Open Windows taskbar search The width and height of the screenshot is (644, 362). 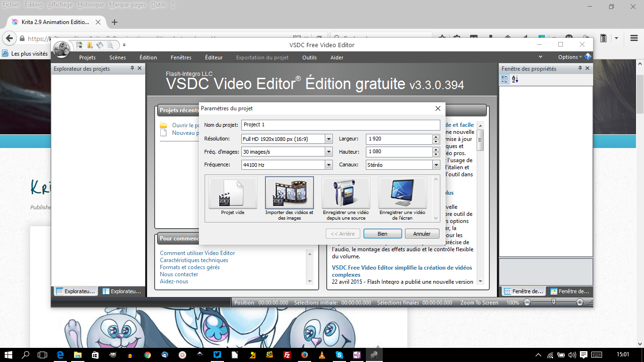(26, 354)
